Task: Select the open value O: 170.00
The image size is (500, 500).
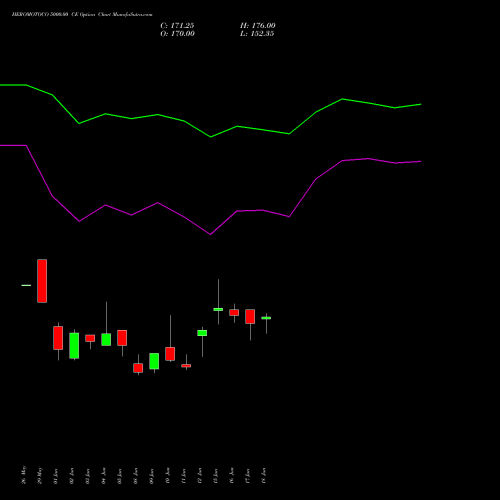Action: click(177, 34)
